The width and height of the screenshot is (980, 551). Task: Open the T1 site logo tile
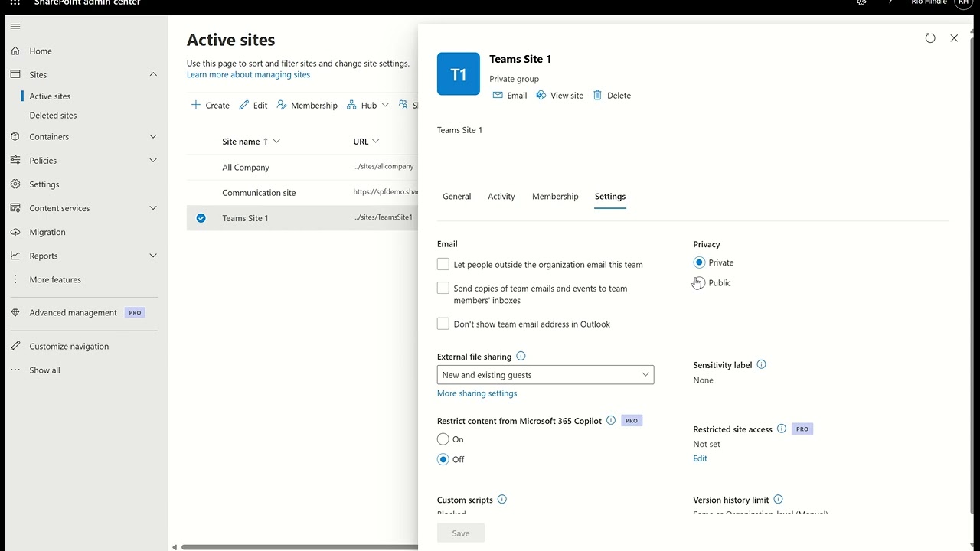pyautogui.click(x=459, y=74)
